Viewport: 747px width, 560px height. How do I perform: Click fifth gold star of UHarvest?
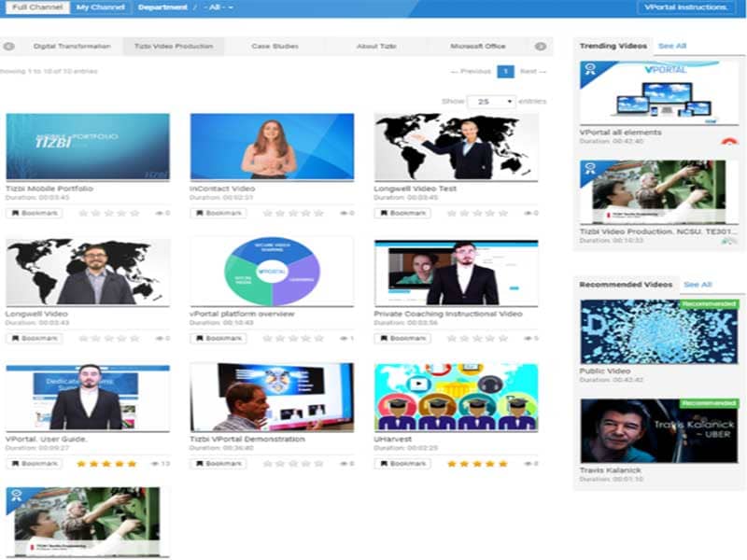coord(503,463)
